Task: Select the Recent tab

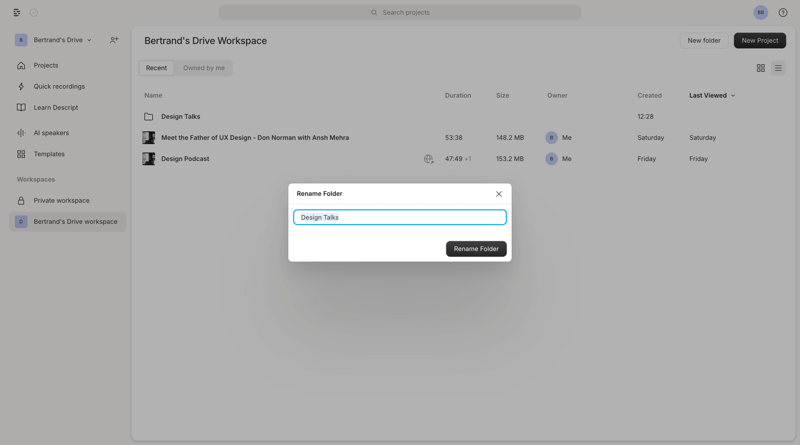Action: 156,68
